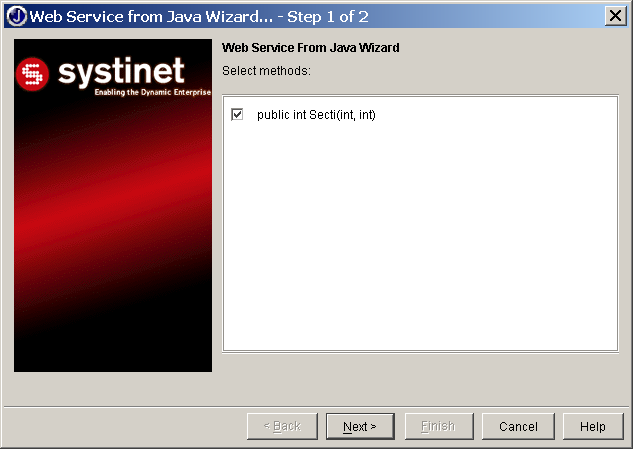Viewport: 633px width, 449px height.
Task: Click the 'Select methods:' label
Action: [266, 71]
